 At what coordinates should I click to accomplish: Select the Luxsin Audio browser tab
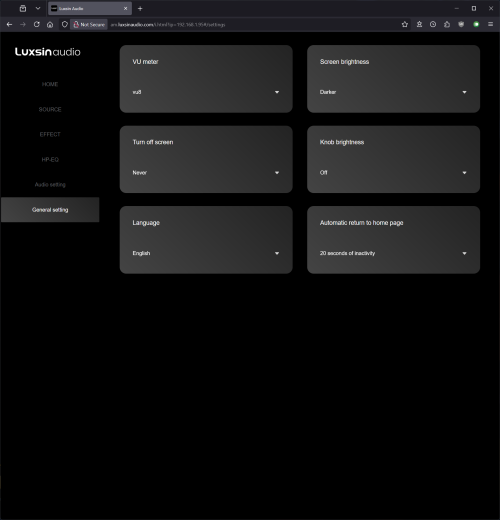pyautogui.click(x=90, y=8)
